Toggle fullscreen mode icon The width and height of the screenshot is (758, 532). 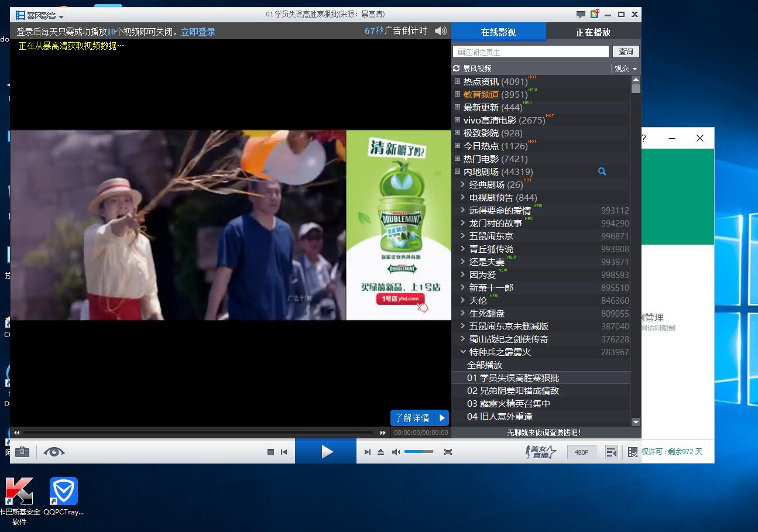click(448, 452)
